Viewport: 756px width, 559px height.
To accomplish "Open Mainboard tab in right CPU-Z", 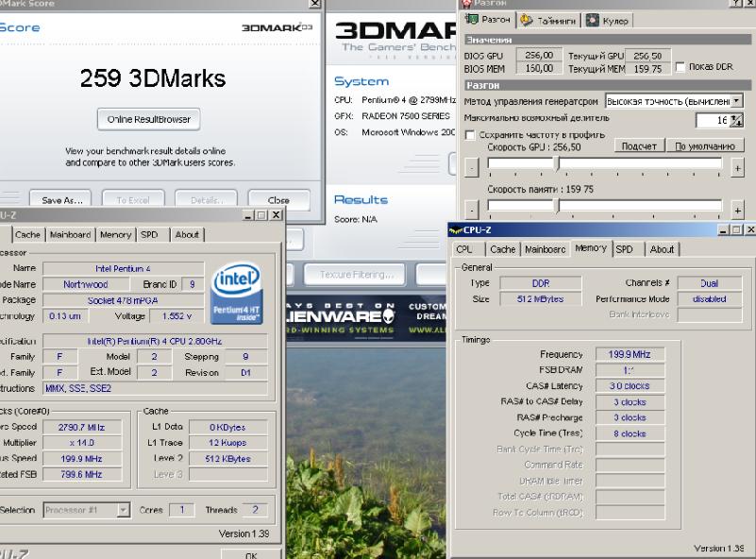I will click(x=546, y=249).
